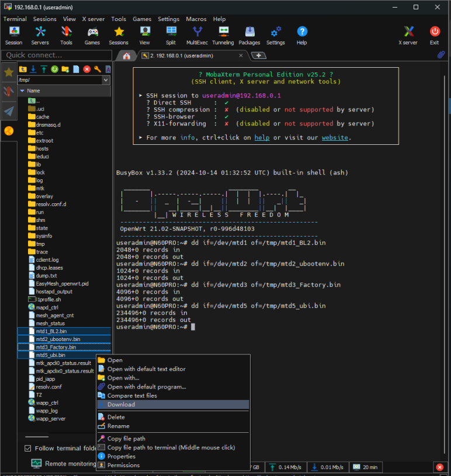Click the website link in the banner

pyautogui.click(x=334, y=138)
